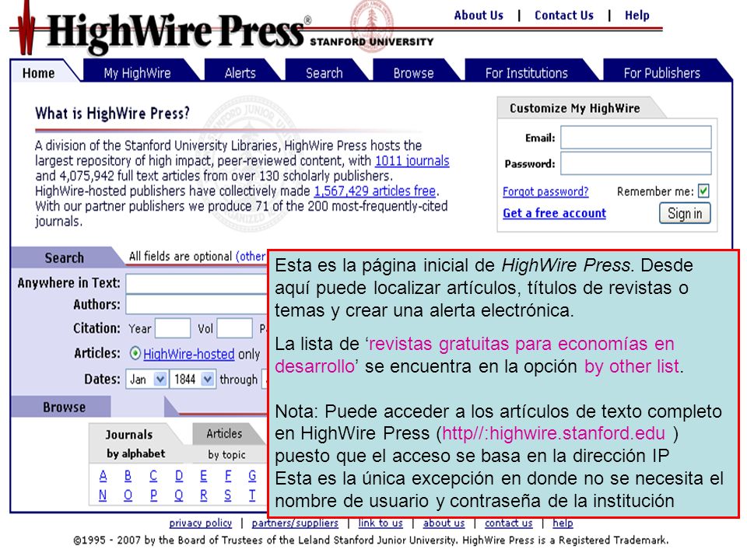747x560 pixels.
Task: Browse journals starting with B
Action: pos(128,475)
